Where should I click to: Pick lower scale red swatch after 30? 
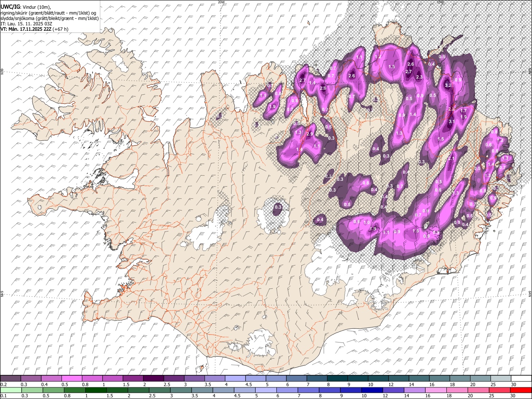coord(521,390)
